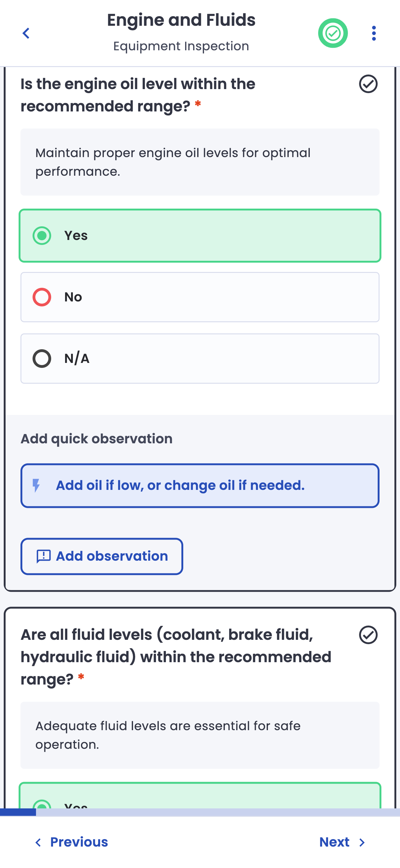Tap the back arrow in the header

click(x=26, y=33)
